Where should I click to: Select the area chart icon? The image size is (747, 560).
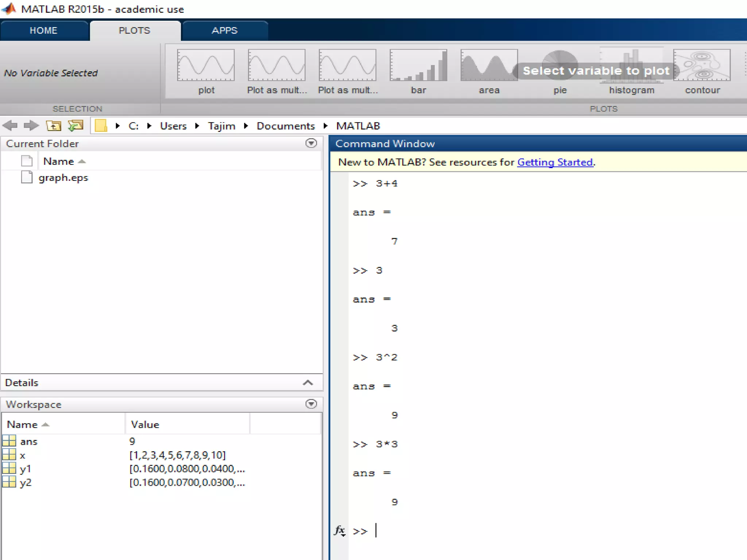click(x=489, y=65)
